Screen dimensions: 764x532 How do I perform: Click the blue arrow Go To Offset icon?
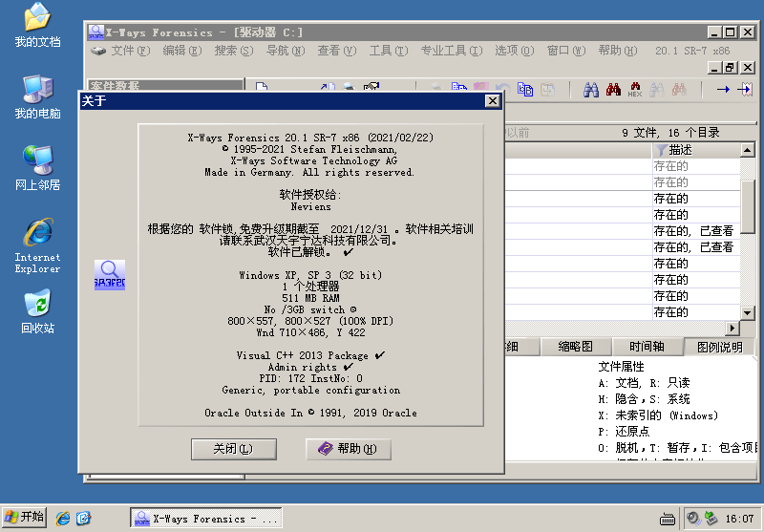pos(723,90)
